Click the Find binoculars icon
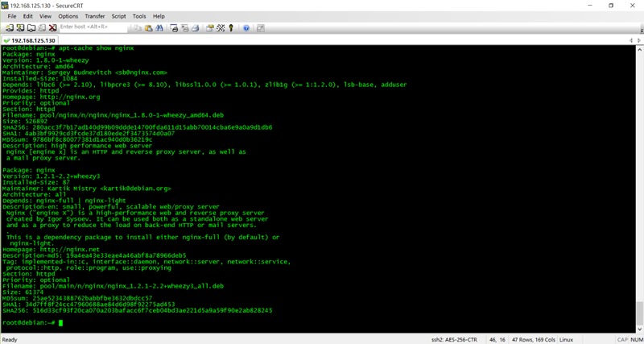Image resolution: width=644 pixels, height=344 pixels. tap(160, 28)
